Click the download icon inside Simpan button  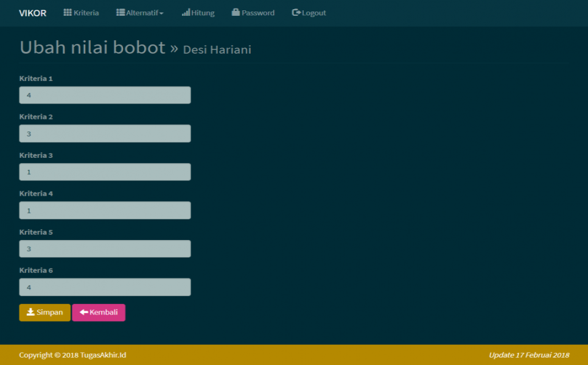tap(29, 312)
